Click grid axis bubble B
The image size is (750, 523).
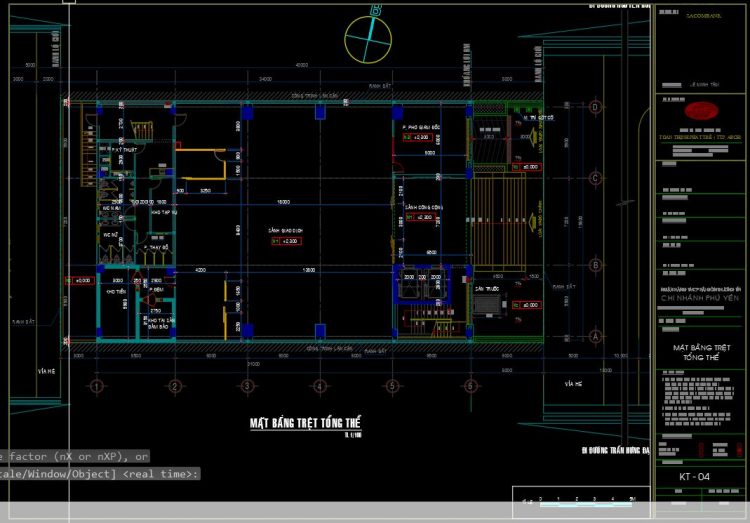click(x=596, y=266)
